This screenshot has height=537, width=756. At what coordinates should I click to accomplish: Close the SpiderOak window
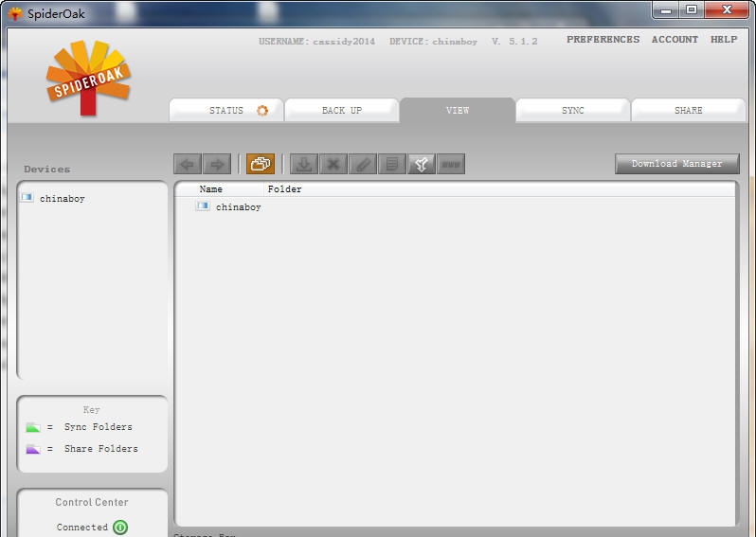[x=727, y=9]
